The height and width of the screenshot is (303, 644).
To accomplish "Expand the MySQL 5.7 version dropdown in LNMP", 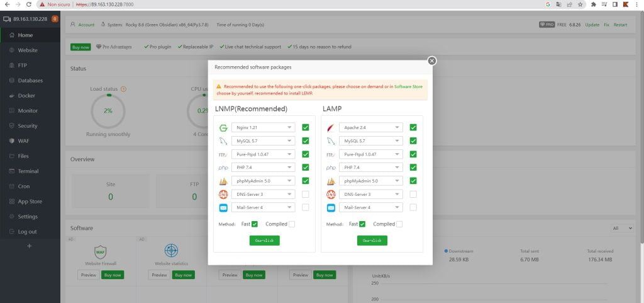I will tap(263, 140).
